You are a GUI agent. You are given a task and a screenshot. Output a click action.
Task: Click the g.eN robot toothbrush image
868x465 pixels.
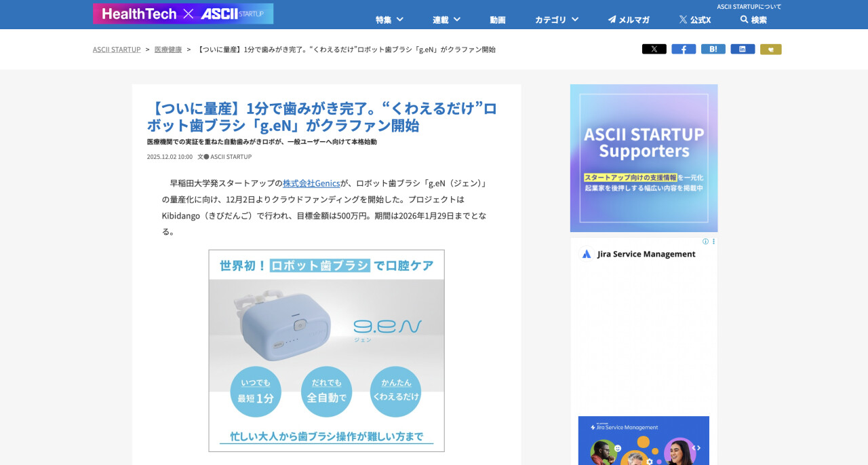326,351
